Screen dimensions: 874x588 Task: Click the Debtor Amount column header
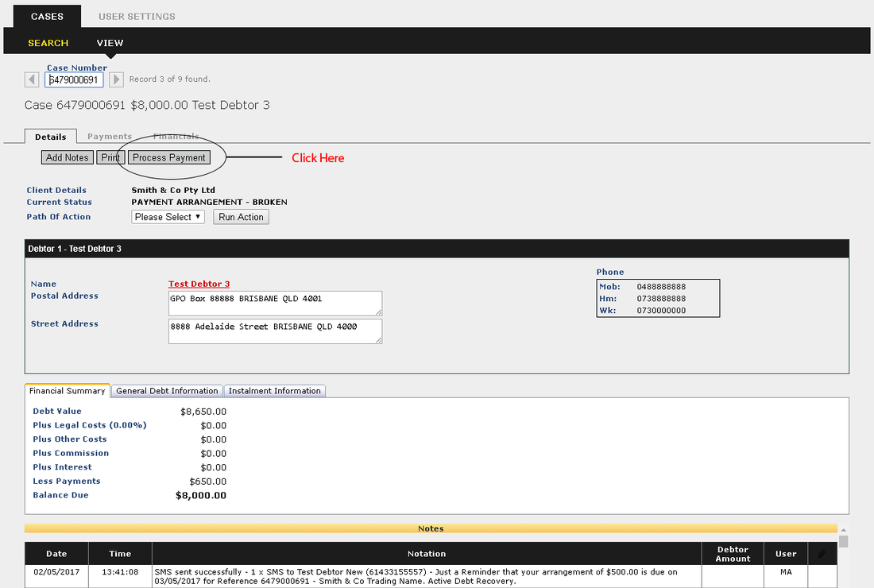[733, 554]
